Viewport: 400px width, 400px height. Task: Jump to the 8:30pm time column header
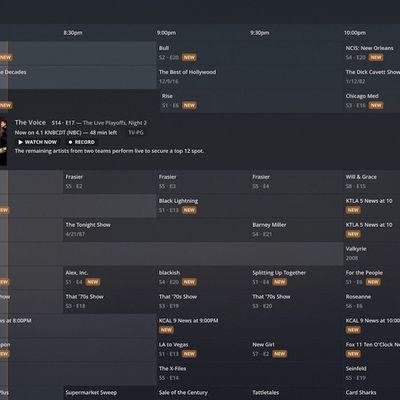[73, 33]
